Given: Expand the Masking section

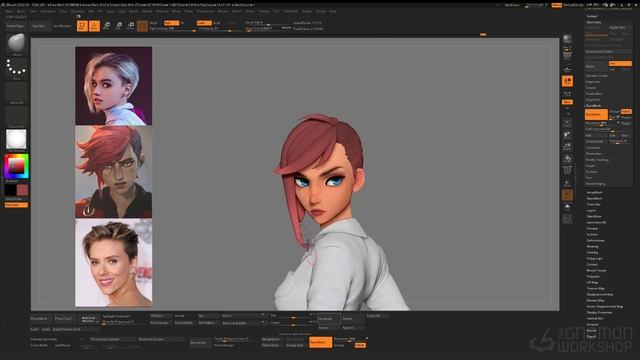Looking at the screenshot, I should click(592, 247).
